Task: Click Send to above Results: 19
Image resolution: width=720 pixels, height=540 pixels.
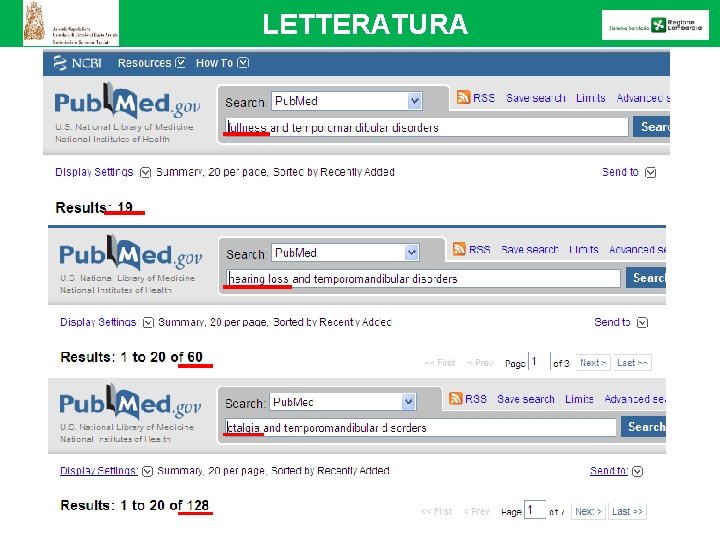Action: [620, 172]
